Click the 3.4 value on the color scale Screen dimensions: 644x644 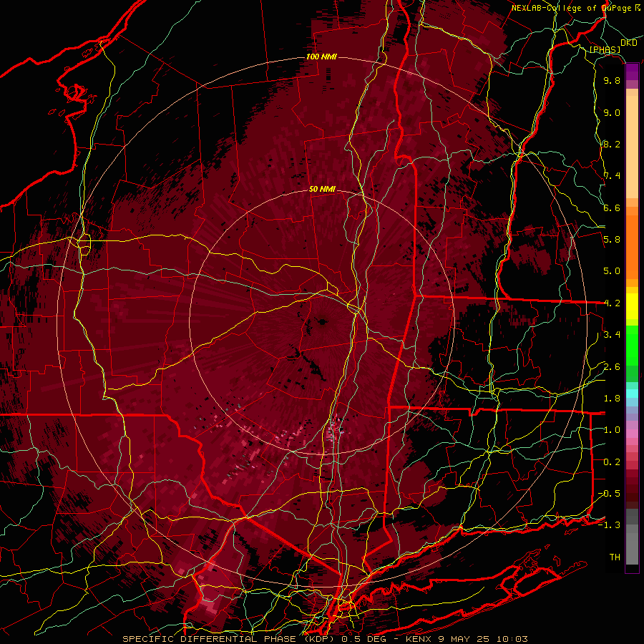point(612,335)
